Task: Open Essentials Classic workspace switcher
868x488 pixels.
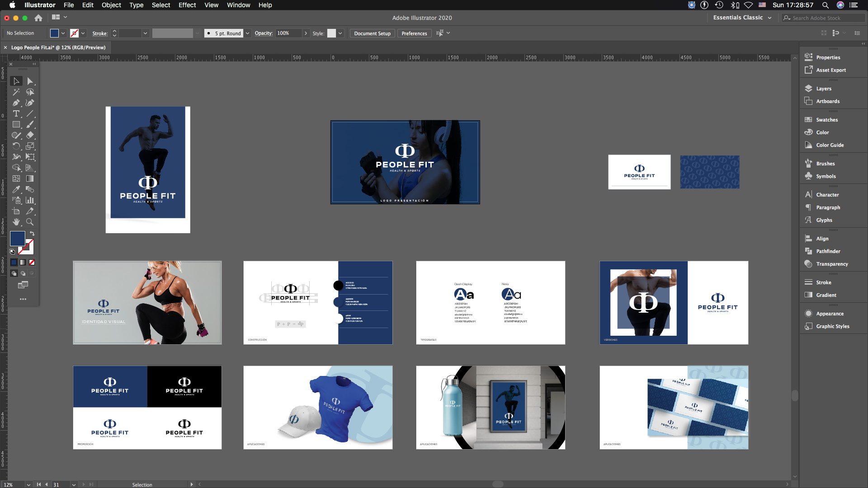Action: pos(742,18)
